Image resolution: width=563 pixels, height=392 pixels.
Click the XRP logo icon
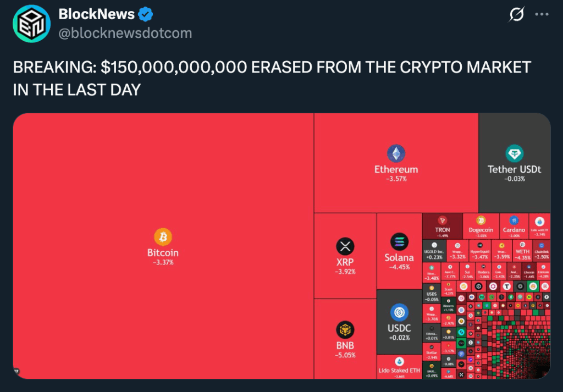click(x=345, y=246)
